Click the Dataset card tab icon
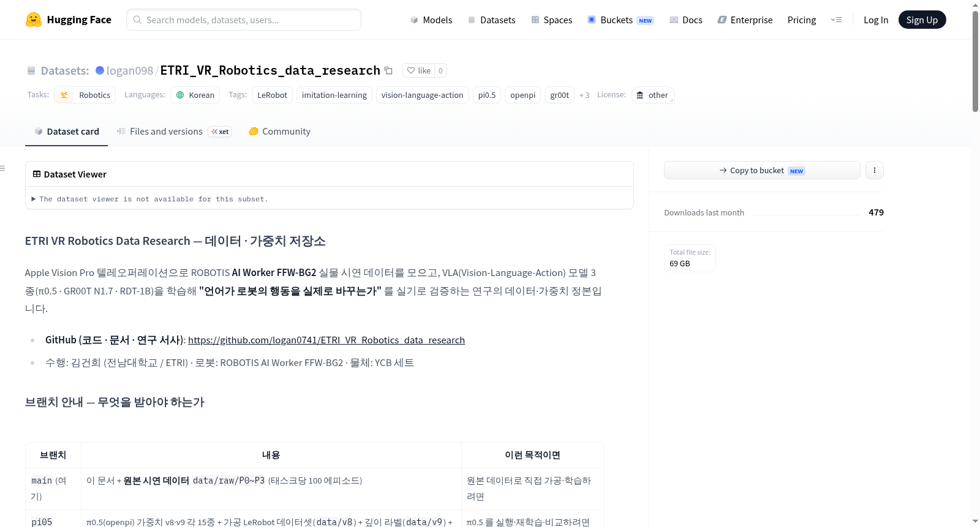This screenshot has width=980, height=527. (39, 132)
